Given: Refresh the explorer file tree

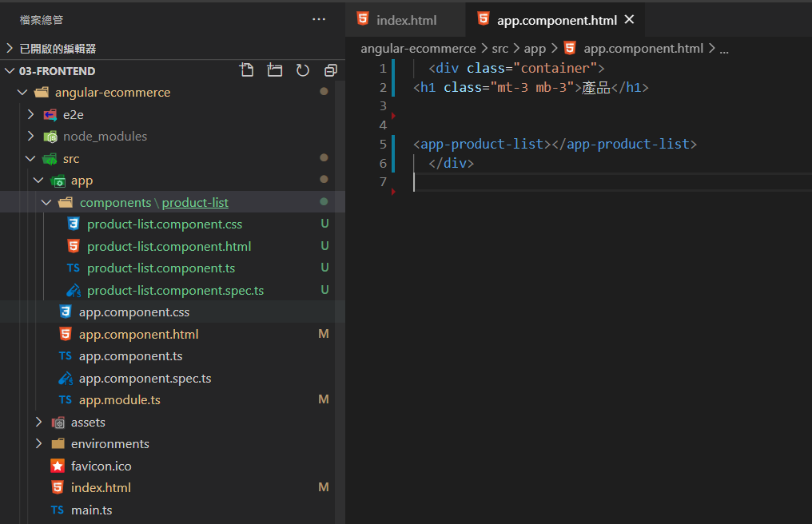Looking at the screenshot, I should tap(303, 70).
